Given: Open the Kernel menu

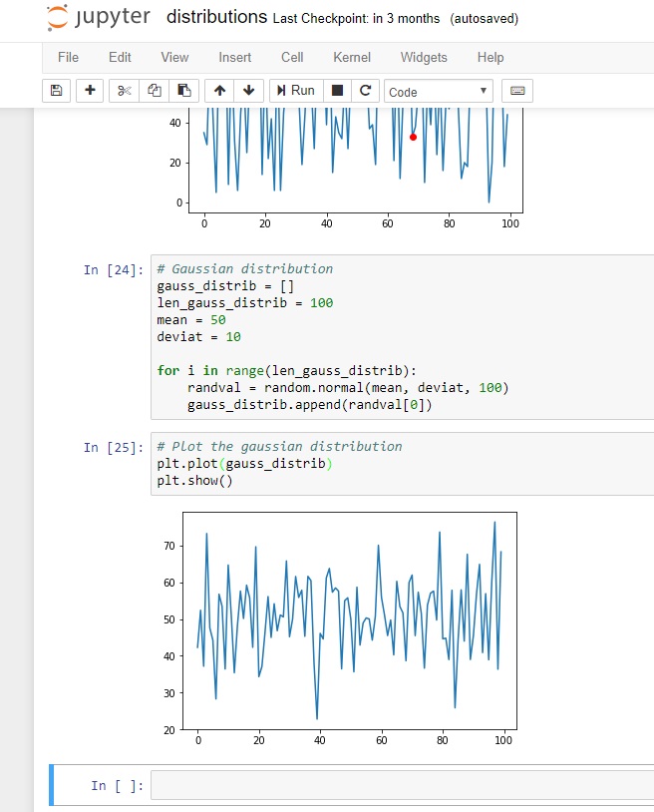Looking at the screenshot, I should (352, 57).
